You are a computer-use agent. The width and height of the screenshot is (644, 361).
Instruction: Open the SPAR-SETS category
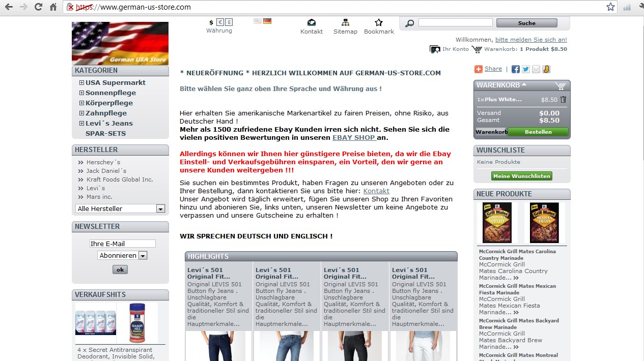click(105, 133)
